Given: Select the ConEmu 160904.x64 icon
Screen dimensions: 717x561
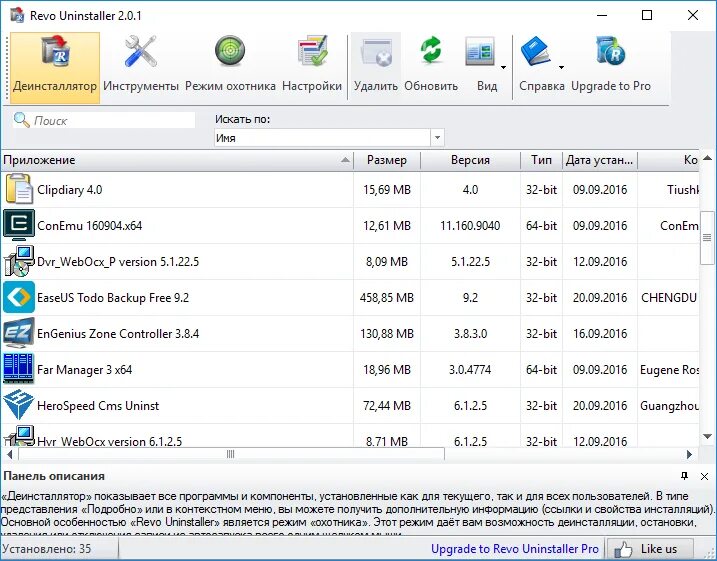Looking at the screenshot, I should (x=18, y=225).
